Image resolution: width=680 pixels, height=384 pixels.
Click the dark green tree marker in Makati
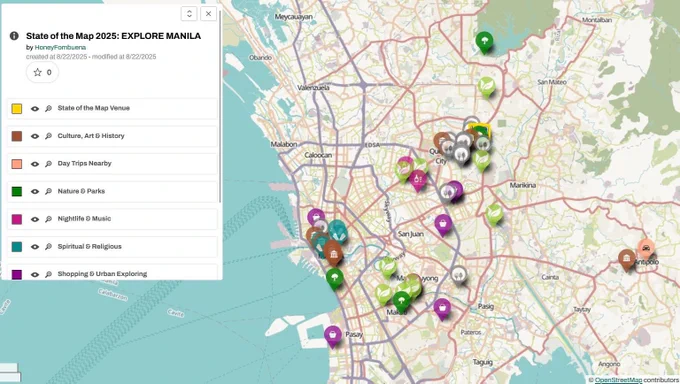[402, 301]
